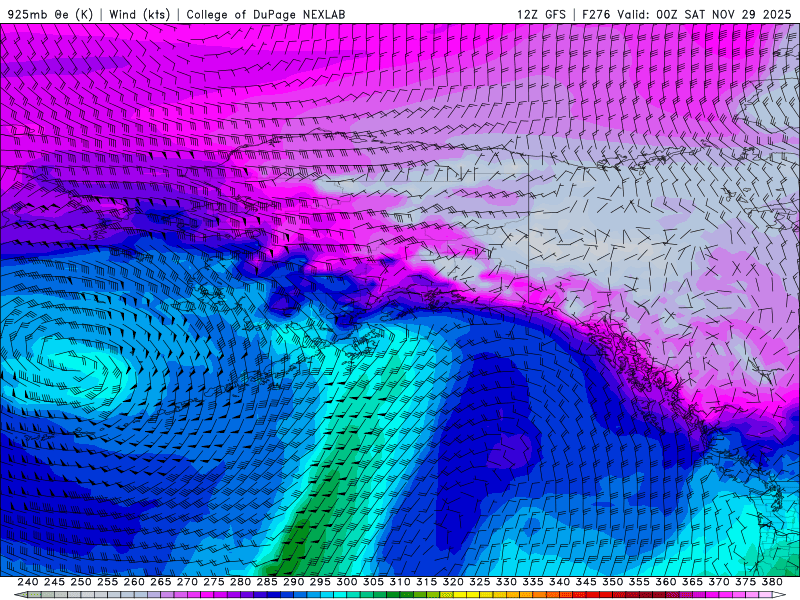
Task: Click the 'Wind (kts)' header label
Action: [x=139, y=14]
